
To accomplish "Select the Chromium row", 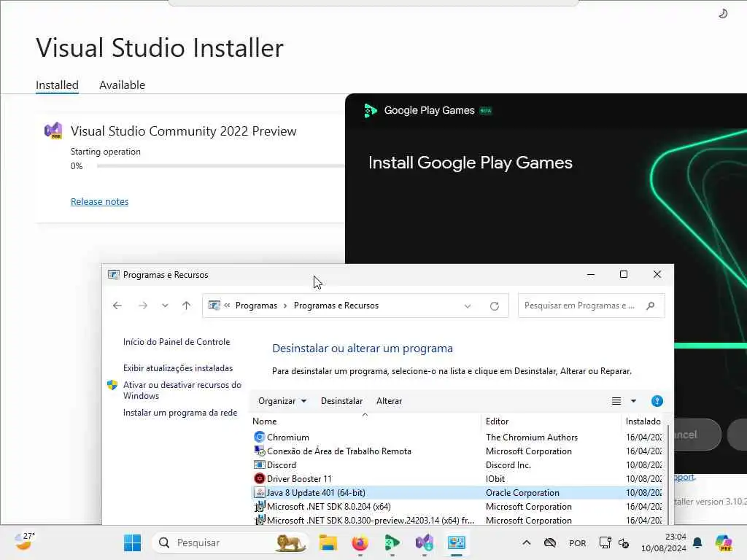I will tap(457, 437).
